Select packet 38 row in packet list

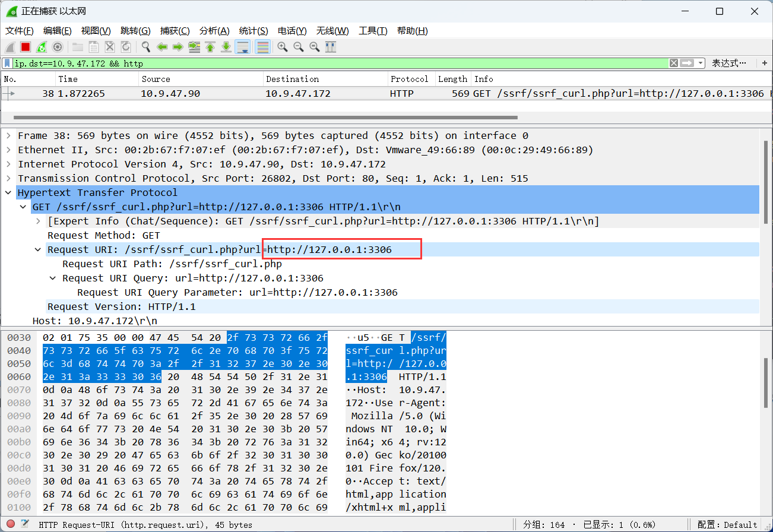tap(386, 93)
